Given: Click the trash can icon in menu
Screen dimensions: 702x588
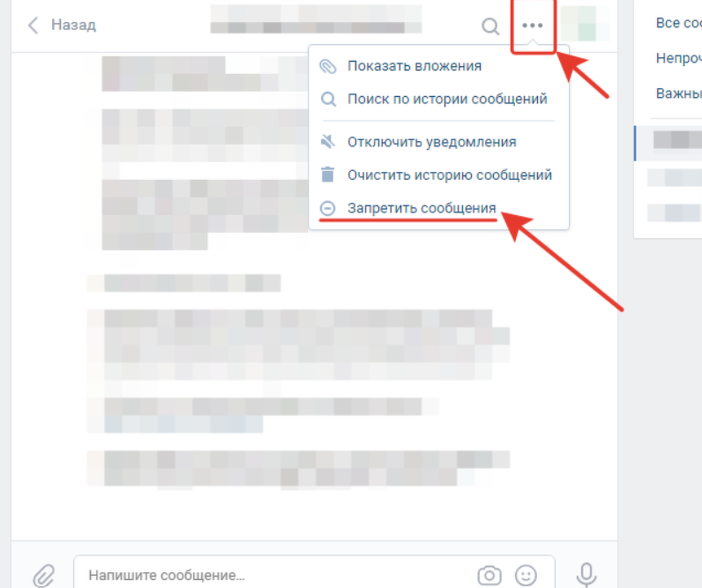Looking at the screenshot, I should [x=328, y=175].
